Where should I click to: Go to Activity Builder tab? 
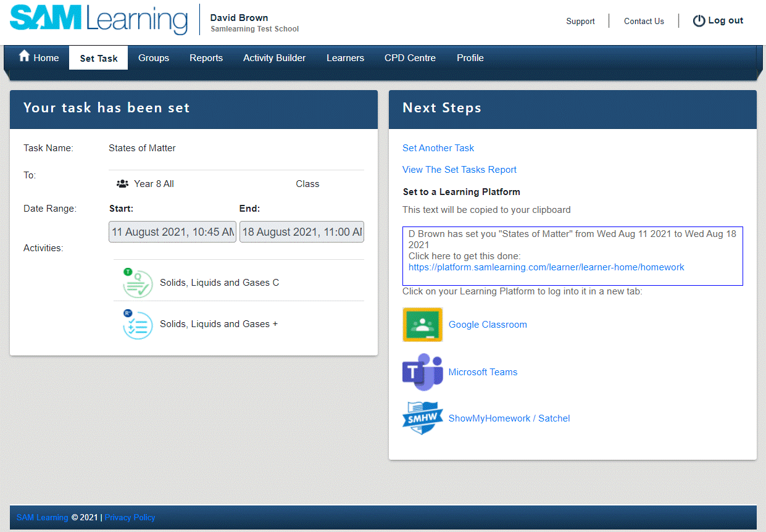[274, 58]
